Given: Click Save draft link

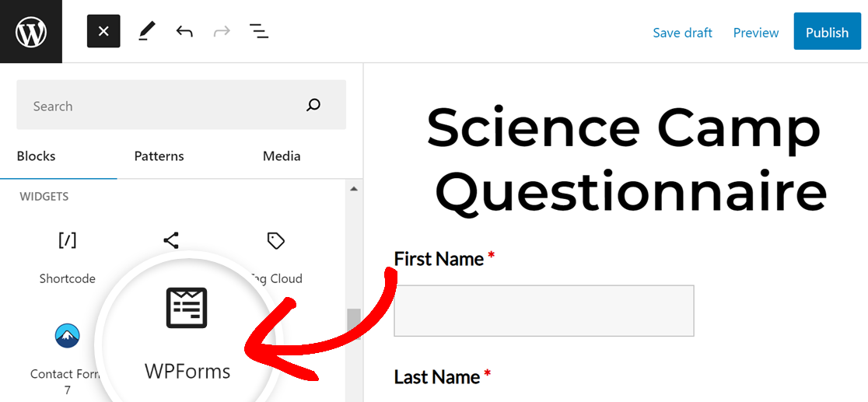Looking at the screenshot, I should [683, 33].
